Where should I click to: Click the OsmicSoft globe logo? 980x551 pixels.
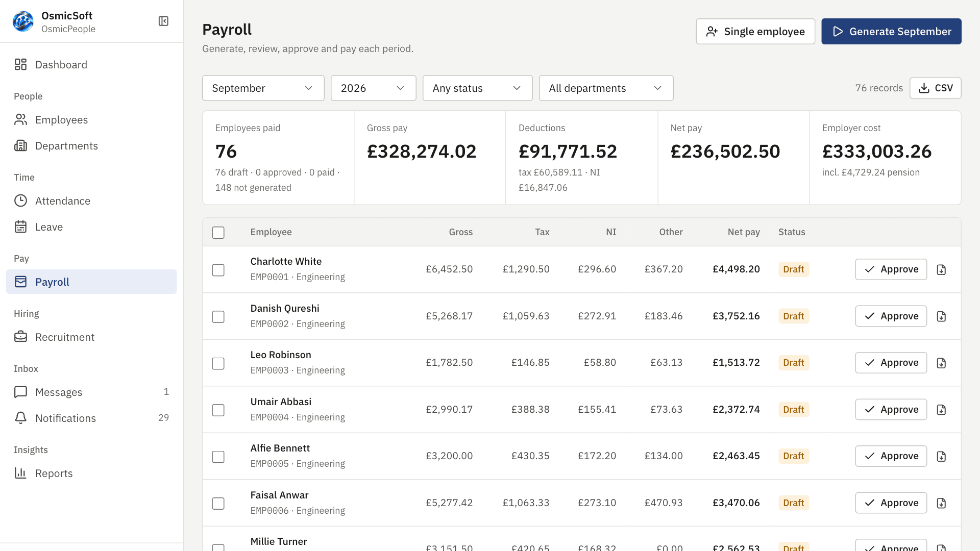point(23,21)
